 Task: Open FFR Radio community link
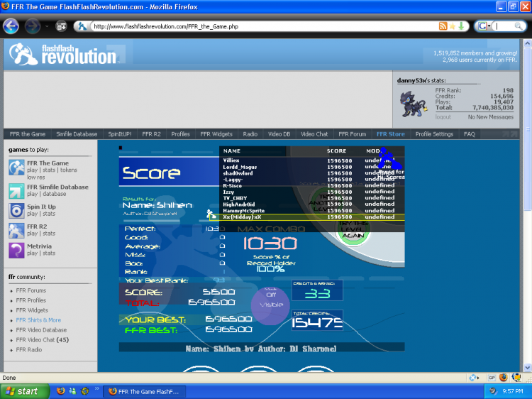point(29,349)
